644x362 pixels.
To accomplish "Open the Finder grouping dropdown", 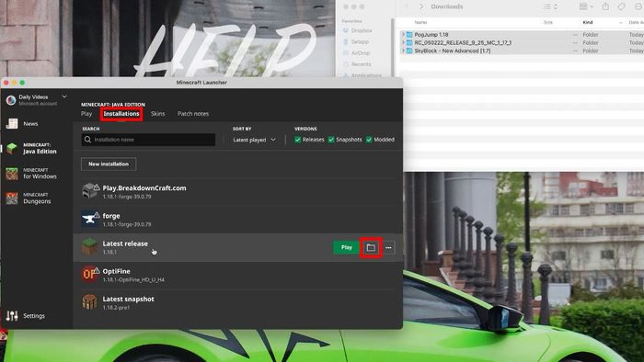I will pyautogui.click(x=586, y=6).
